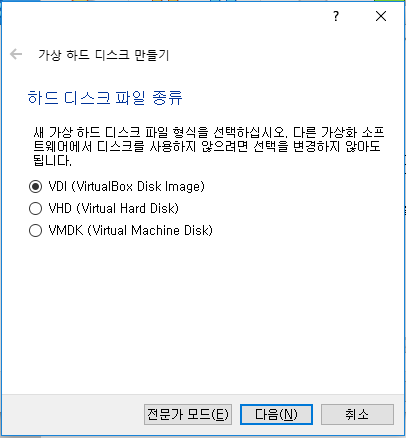Viewport: 406px width, 438px height.
Task: Click the empty white area below VMDK option
Action: pos(203,313)
